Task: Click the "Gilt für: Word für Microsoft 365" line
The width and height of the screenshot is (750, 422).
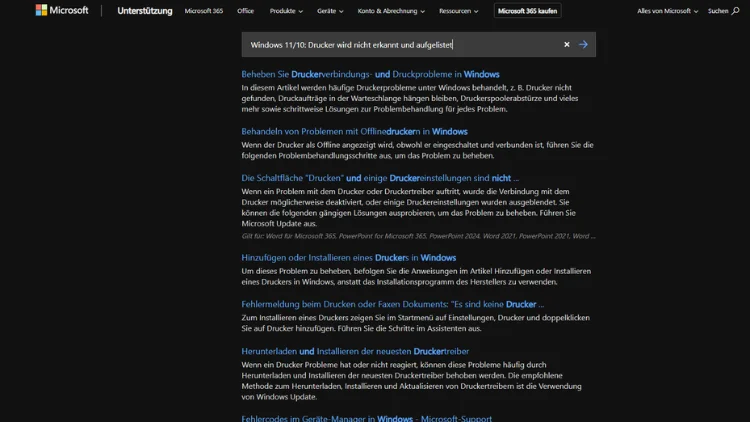Action: 419,236
